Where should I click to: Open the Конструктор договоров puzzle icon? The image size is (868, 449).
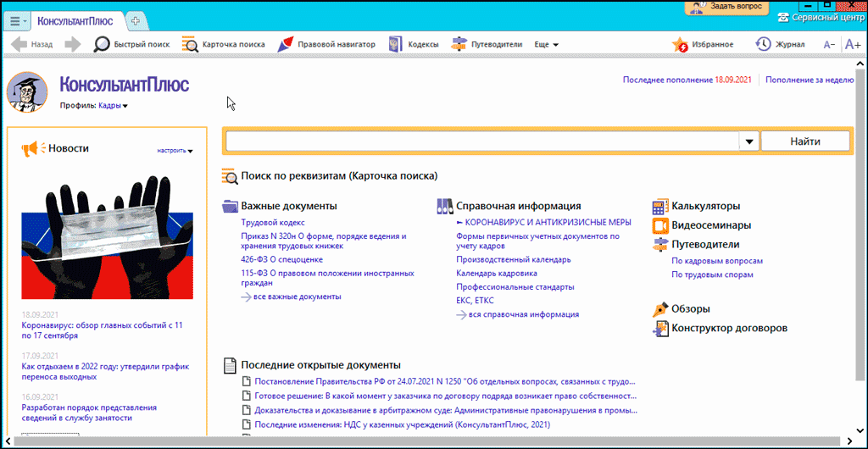pos(659,329)
